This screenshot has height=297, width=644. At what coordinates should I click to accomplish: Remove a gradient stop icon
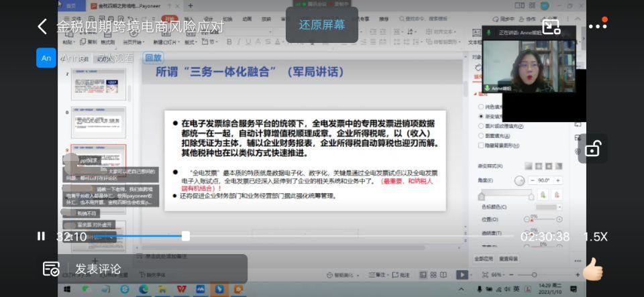click(x=557, y=195)
